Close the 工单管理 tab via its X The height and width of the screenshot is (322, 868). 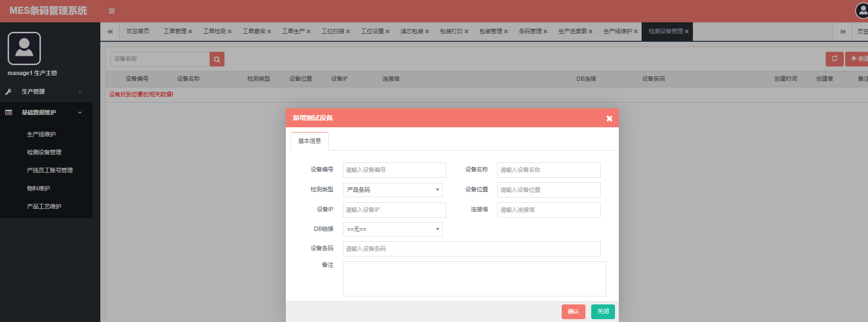pos(190,32)
